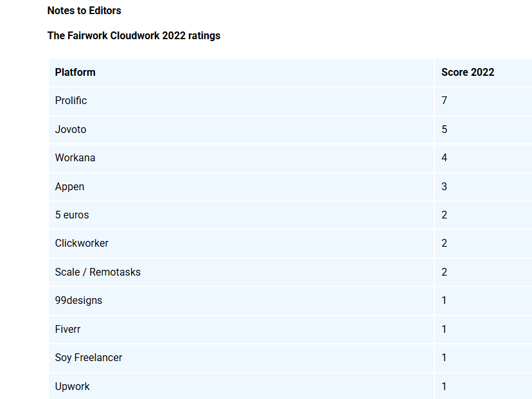Click the Clickworker platform name

click(x=82, y=243)
